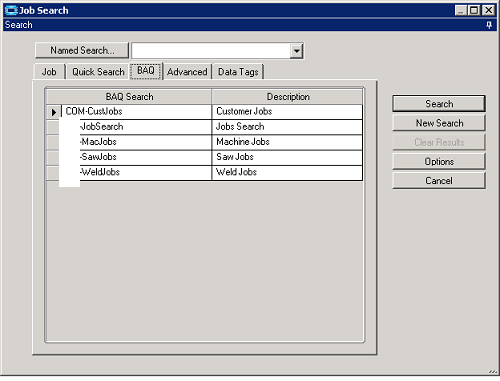Select the BAQ tab
The image size is (500, 381).
[x=146, y=71]
